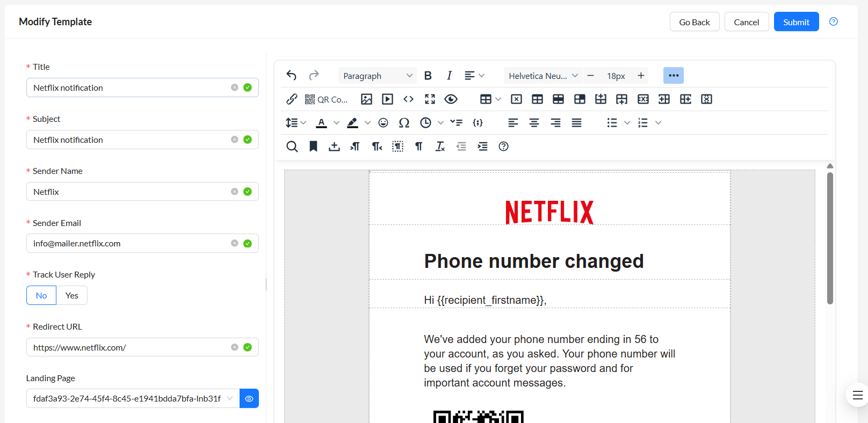Open the Paragraph format dropdown
The width and height of the screenshot is (868, 423).
(377, 76)
